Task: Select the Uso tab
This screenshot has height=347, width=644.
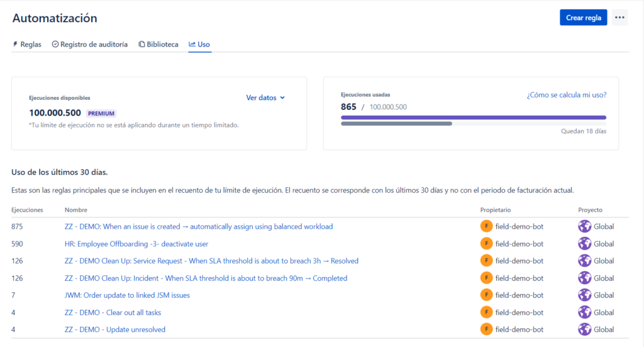Action: pos(200,45)
